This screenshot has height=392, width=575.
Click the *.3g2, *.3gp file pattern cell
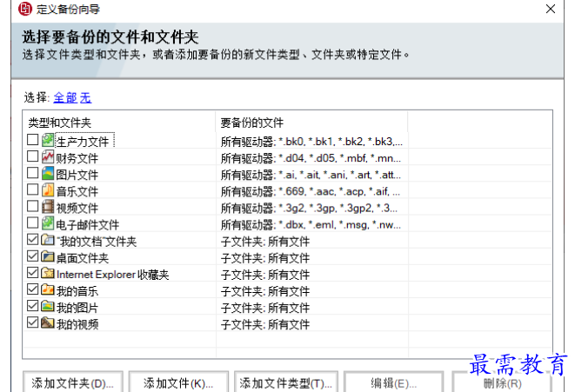tap(309, 208)
